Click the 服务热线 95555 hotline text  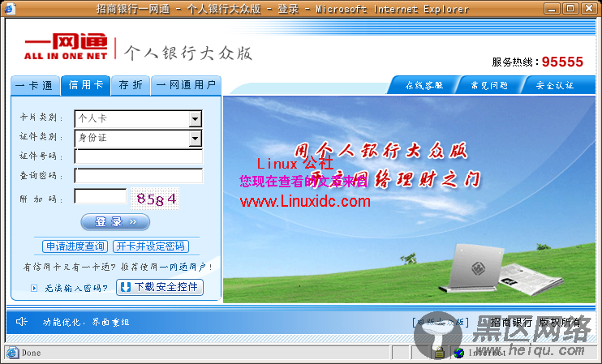[x=537, y=62]
